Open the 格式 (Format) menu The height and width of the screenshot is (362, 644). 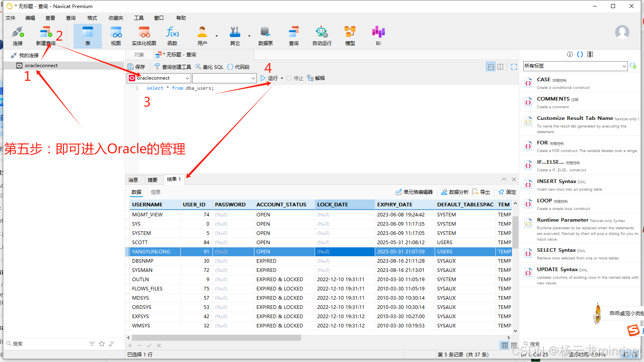[x=92, y=18]
